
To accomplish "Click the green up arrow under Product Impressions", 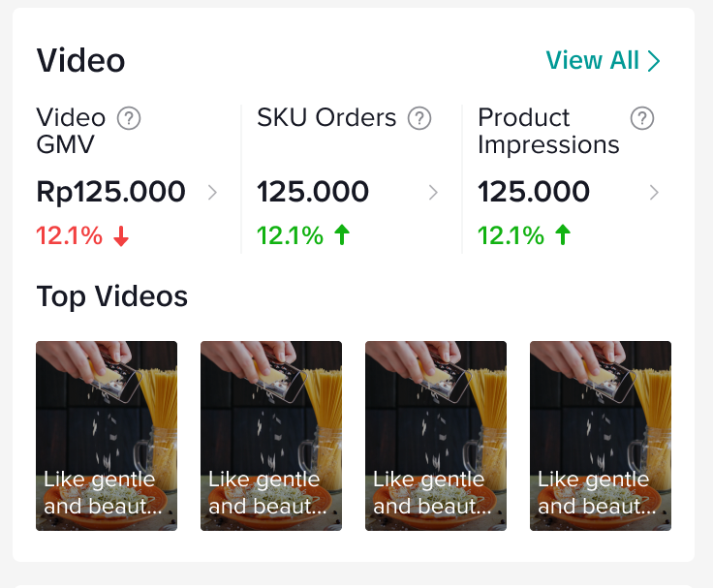I will pos(562,235).
